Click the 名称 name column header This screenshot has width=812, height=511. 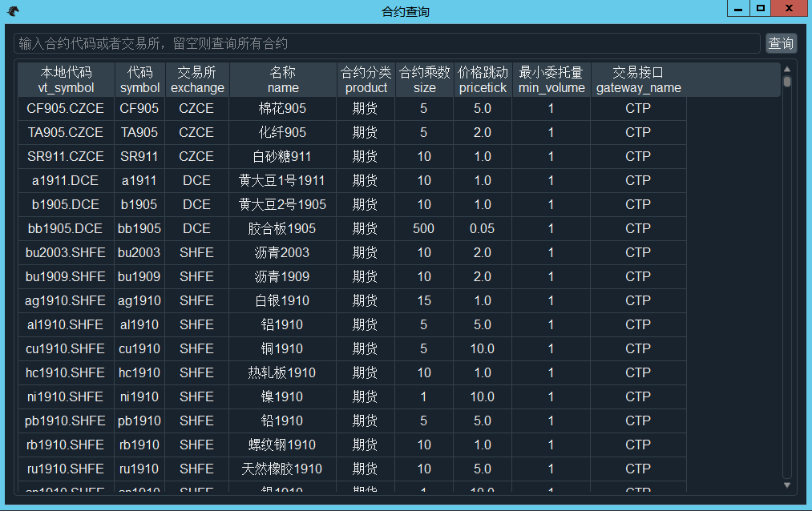coord(283,80)
